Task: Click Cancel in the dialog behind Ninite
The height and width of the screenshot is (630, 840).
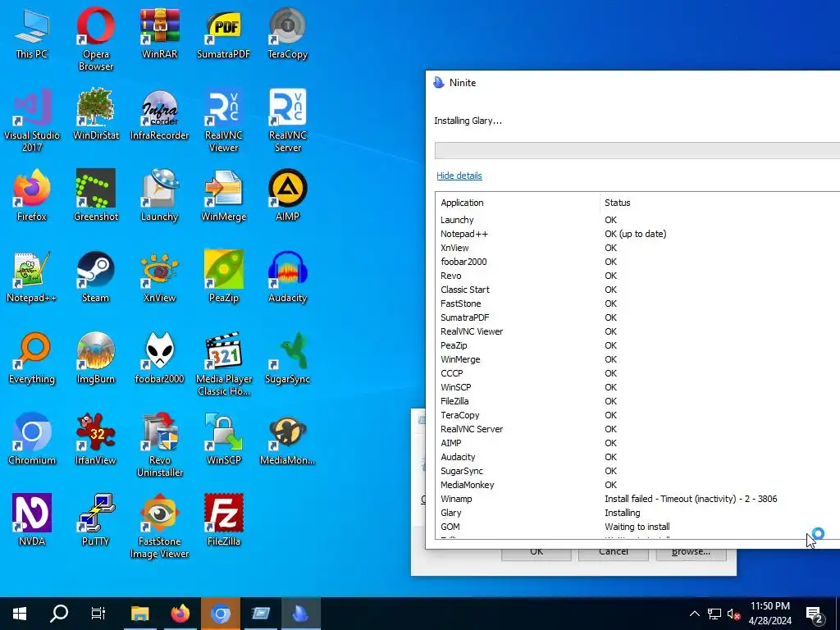Action: tap(614, 554)
